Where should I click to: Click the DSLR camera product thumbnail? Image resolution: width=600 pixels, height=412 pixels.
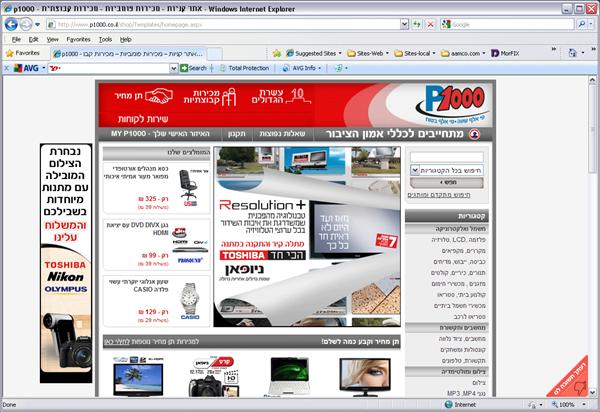click(x=213, y=377)
